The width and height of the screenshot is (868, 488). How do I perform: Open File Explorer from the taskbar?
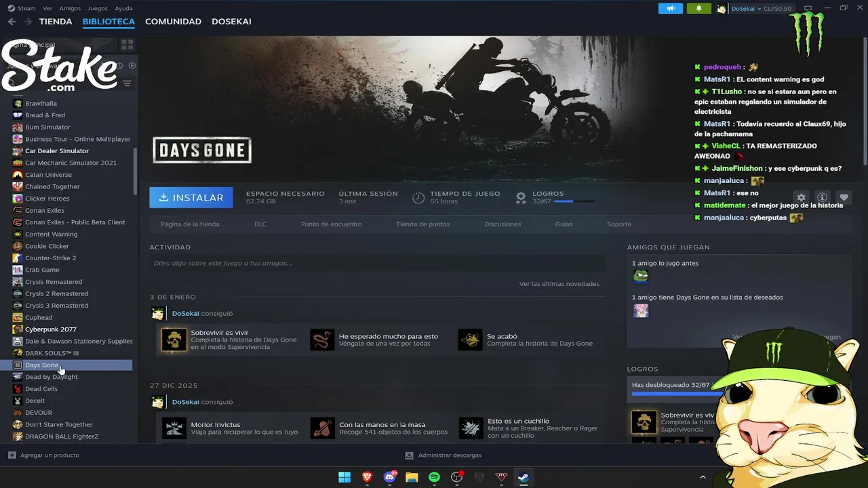tap(412, 477)
